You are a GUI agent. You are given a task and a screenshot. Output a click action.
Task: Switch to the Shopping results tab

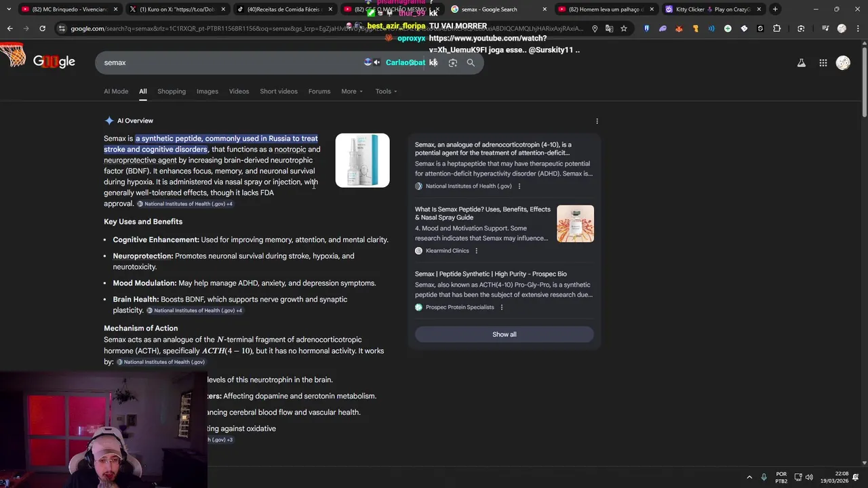(x=172, y=91)
